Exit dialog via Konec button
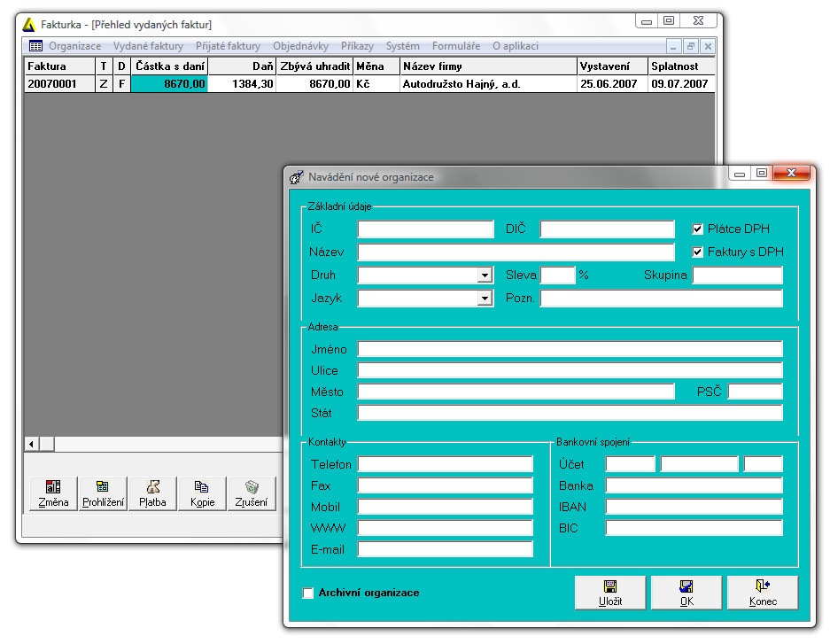The image size is (830, 644). click(763, 593)
